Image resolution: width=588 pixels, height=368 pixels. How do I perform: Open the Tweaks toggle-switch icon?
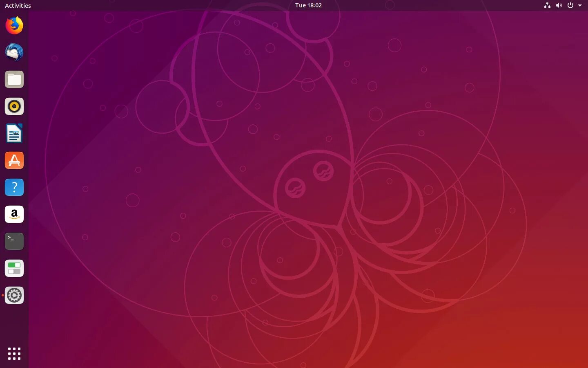click(14, 268)
